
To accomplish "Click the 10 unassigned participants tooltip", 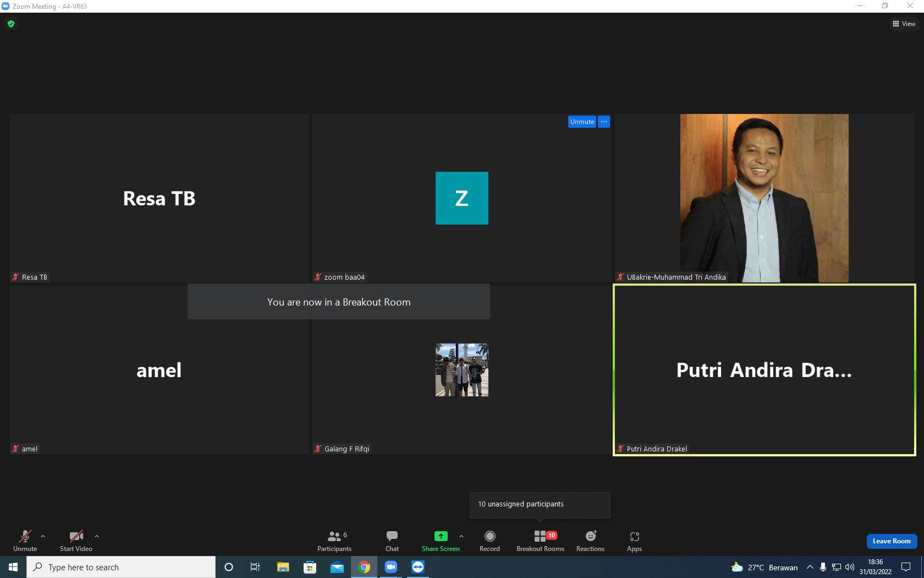I will [540, 504].
